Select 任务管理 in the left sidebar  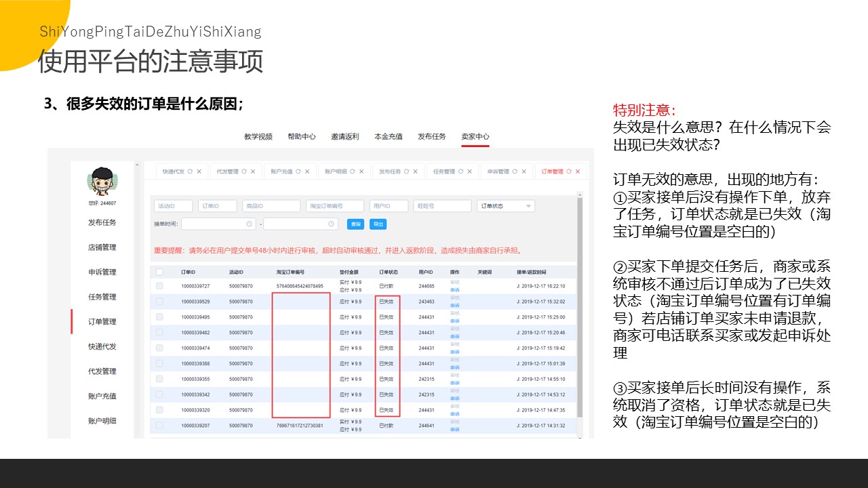point(102,297)
